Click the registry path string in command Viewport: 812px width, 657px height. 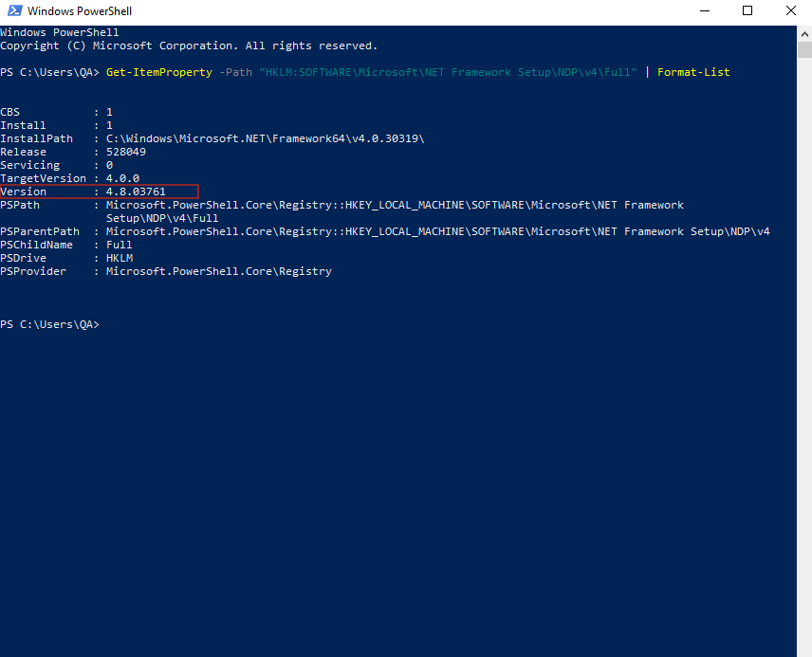(x=448, y=72)
